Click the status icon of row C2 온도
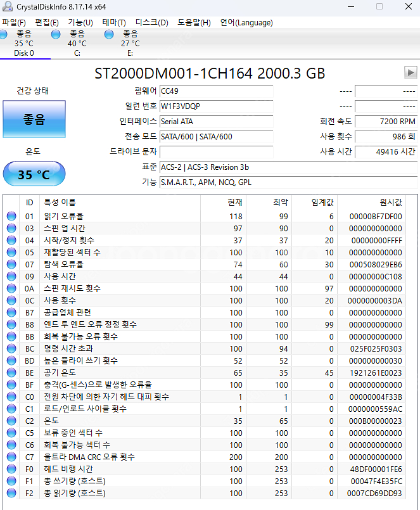The width and height of the screenshot is (420, 510). 11,421
